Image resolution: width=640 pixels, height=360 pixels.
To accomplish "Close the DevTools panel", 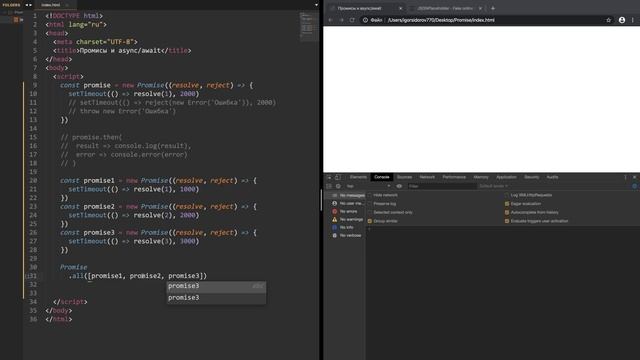I will pos(634,177).
